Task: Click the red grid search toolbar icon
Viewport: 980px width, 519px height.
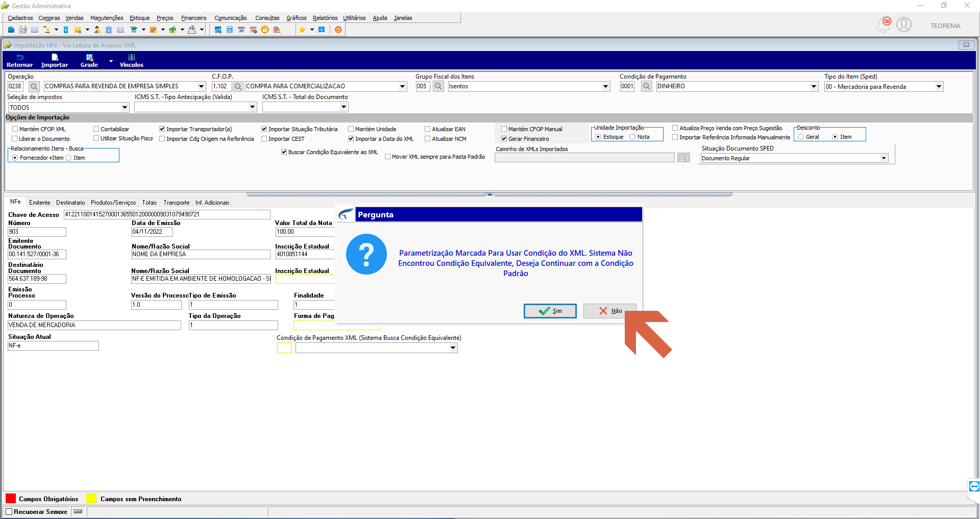Action: [x=277, y=30]
